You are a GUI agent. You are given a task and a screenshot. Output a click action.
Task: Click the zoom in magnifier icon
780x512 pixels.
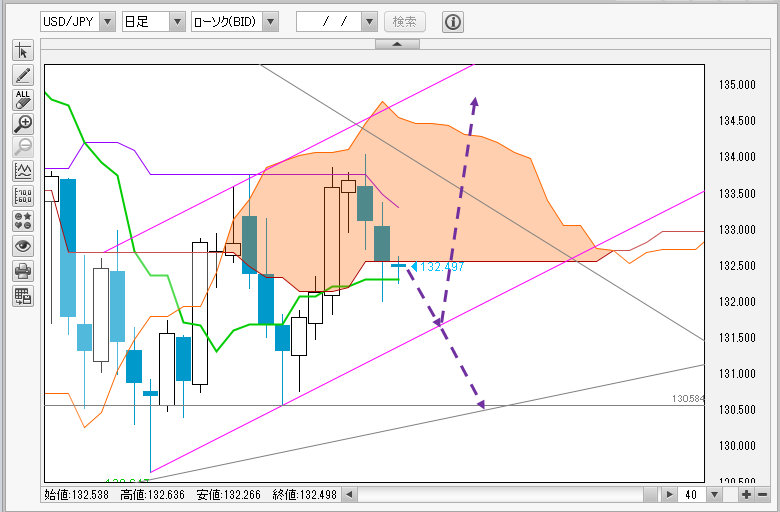coord(23,124)
